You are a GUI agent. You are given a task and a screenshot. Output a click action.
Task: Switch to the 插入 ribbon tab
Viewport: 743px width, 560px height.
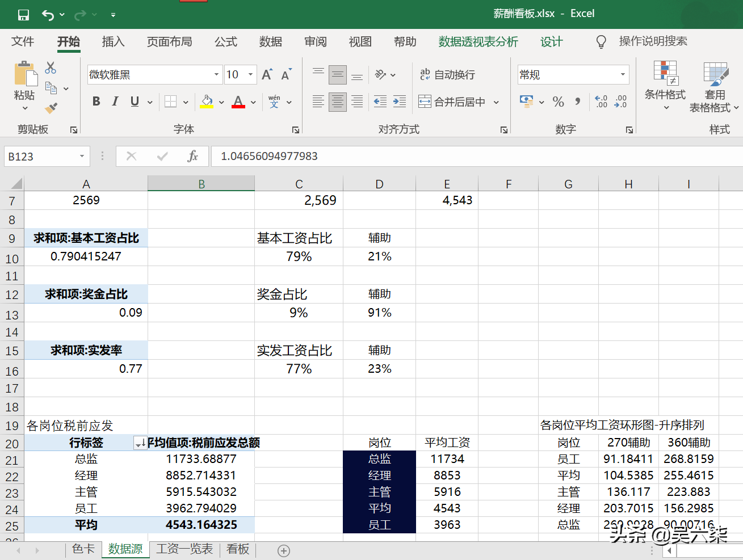(x=113, y=41)
